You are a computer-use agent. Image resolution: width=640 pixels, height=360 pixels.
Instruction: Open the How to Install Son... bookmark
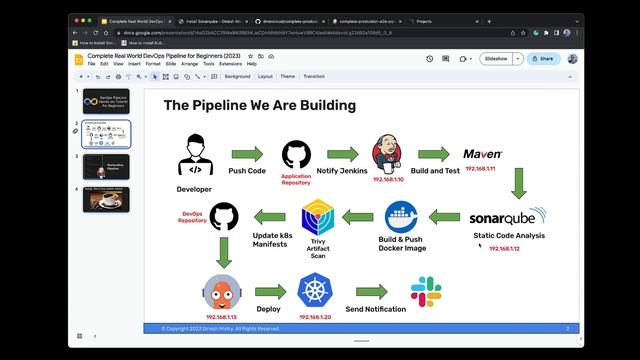click(x=93, y=42)
